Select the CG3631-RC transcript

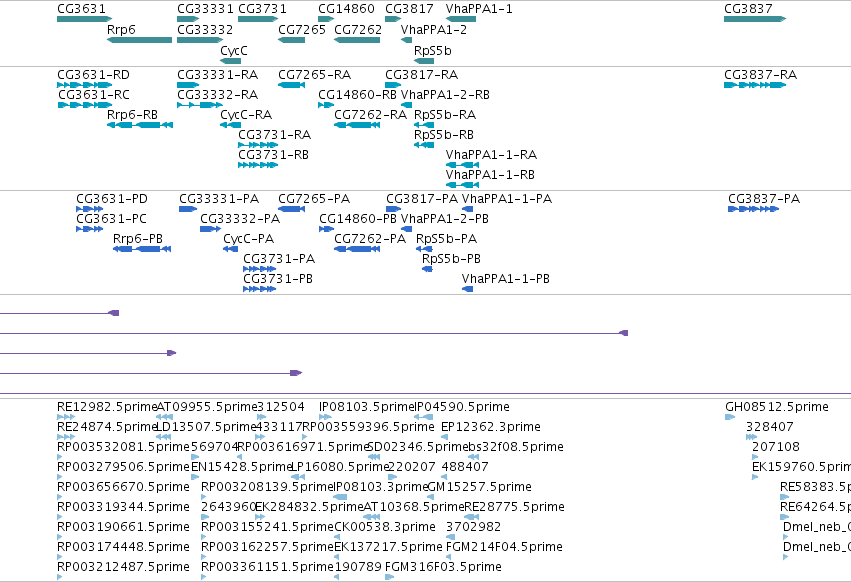[x=85, y=105]
